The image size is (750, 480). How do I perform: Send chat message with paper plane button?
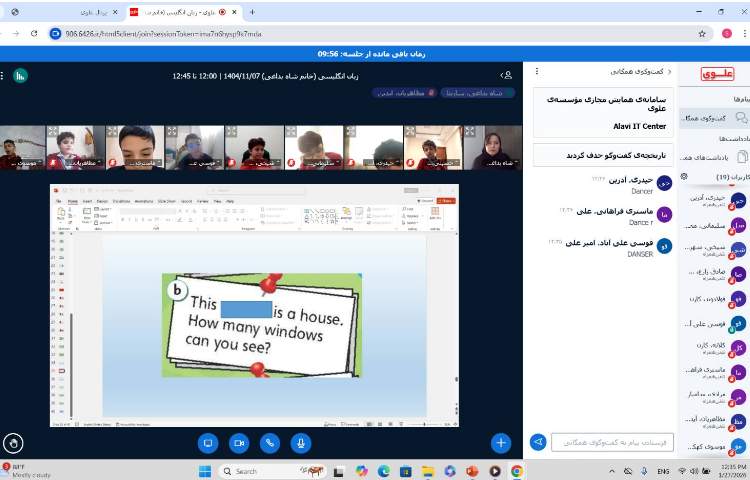(538, 442)
